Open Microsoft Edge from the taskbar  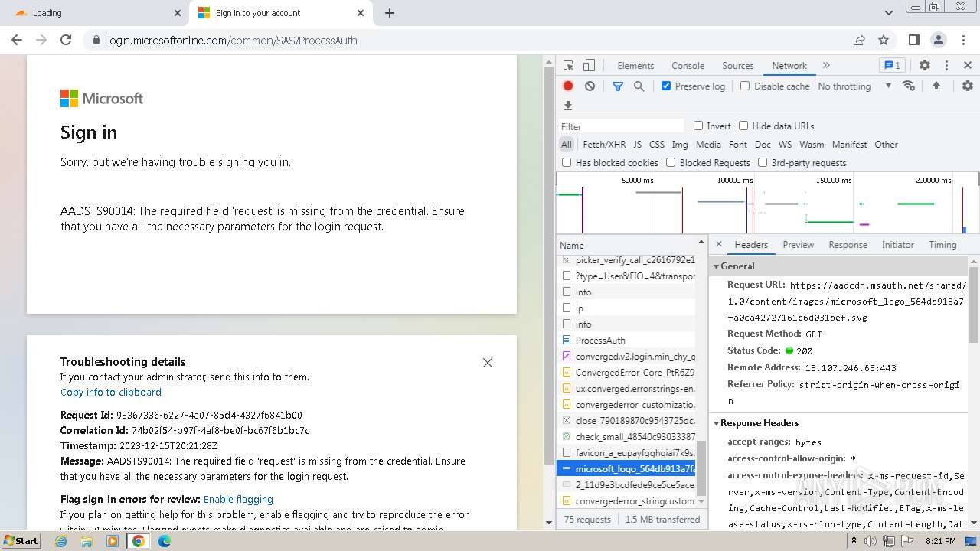point(165,541)
